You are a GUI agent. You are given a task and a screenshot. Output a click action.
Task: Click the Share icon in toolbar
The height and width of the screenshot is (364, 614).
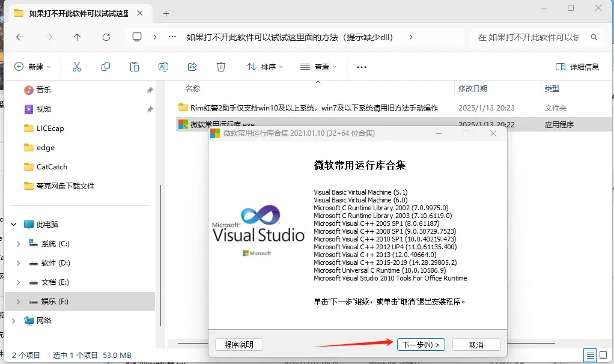coord(192,67)
